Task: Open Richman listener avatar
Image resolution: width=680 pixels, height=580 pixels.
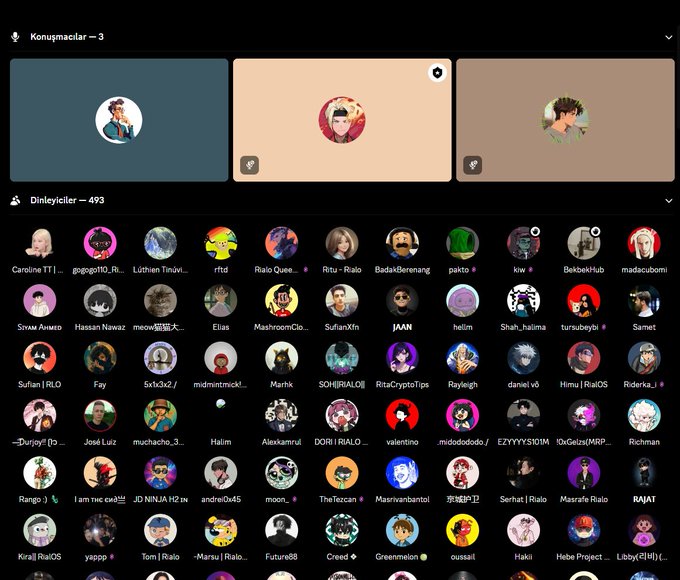Action: (644, 416)
